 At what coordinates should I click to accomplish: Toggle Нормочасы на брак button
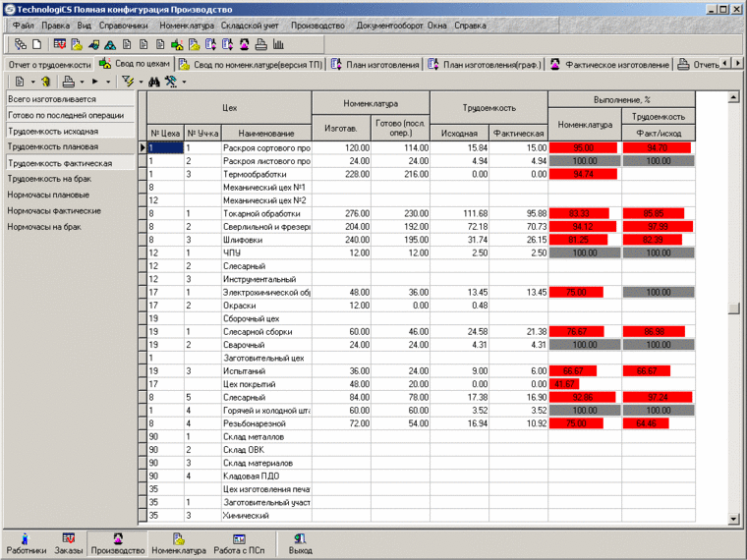coord(70,227)
